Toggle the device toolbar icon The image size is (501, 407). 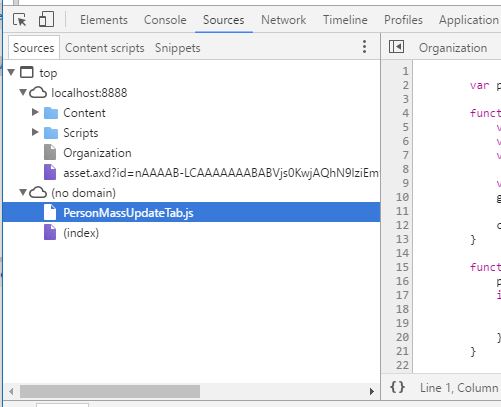[46, 19]
